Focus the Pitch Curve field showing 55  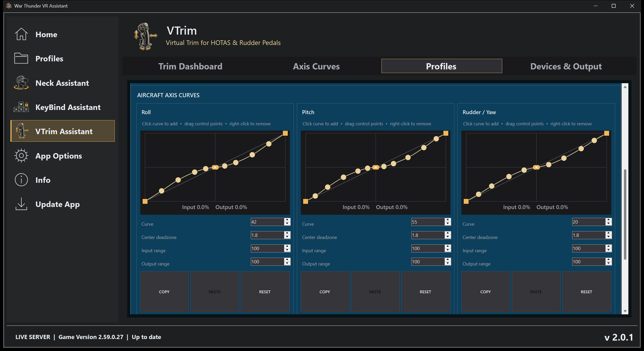[x=428, y=222]
